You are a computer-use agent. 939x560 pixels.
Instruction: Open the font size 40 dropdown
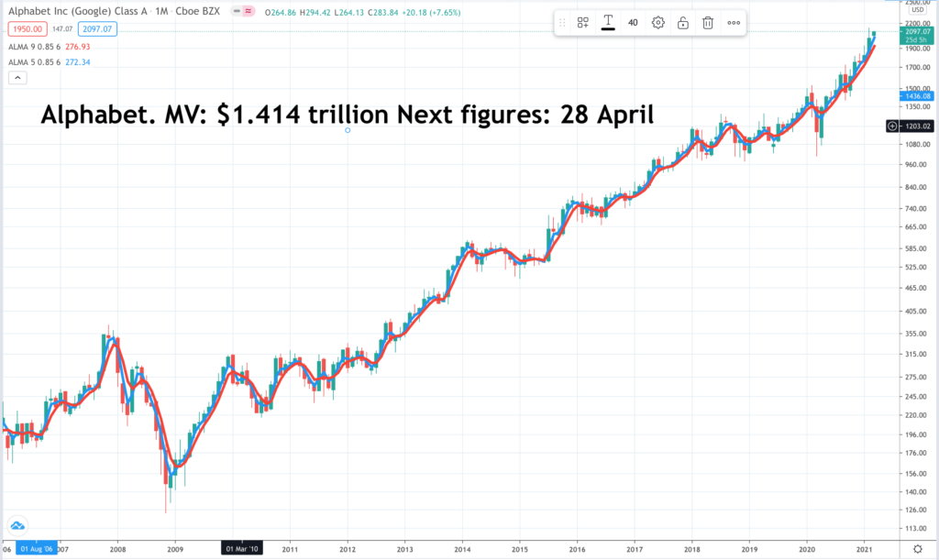(x=633, y=23)
